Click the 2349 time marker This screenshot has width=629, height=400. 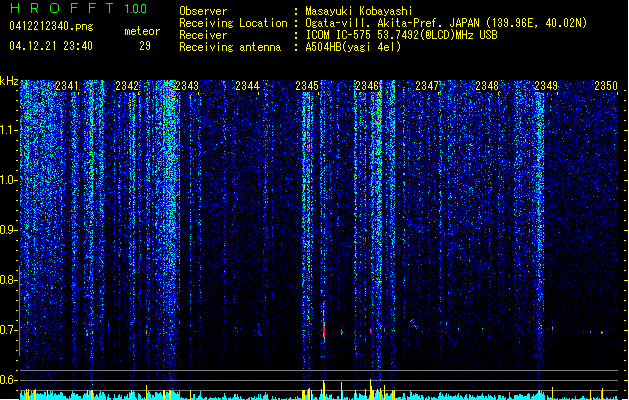pos(546,86)
